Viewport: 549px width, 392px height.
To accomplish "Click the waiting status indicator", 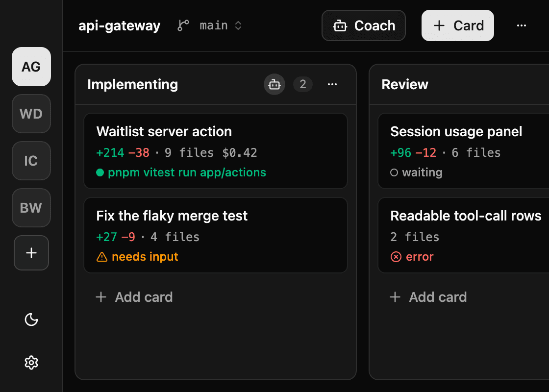I will click(x=416, y=172).
